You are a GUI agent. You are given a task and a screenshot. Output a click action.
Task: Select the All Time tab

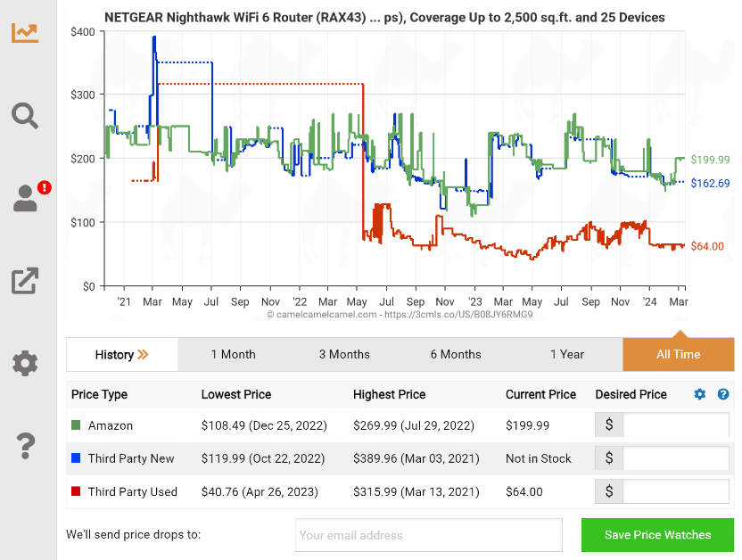click(x=678, y=354)
